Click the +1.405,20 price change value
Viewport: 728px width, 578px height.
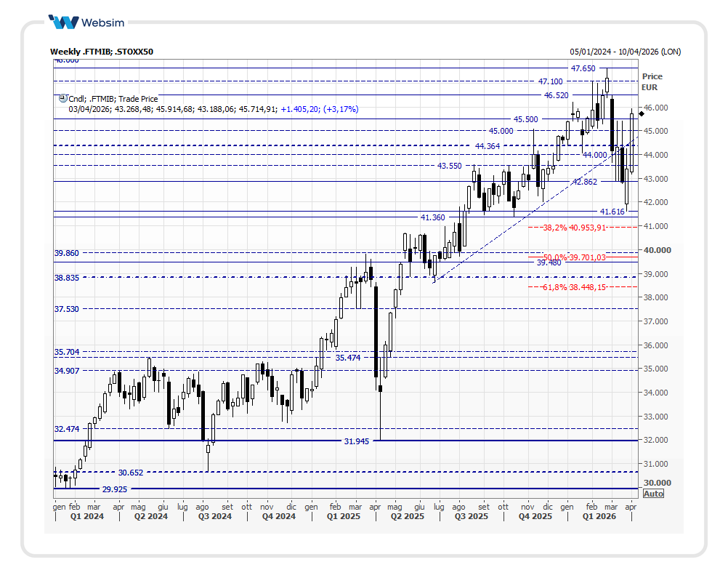(x=299, y=109)
